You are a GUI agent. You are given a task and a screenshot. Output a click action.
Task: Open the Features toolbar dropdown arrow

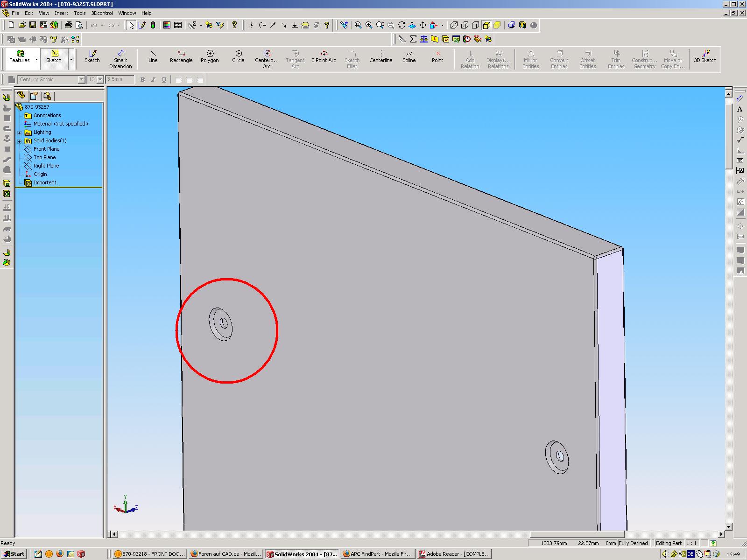click(x=36, y=60)
